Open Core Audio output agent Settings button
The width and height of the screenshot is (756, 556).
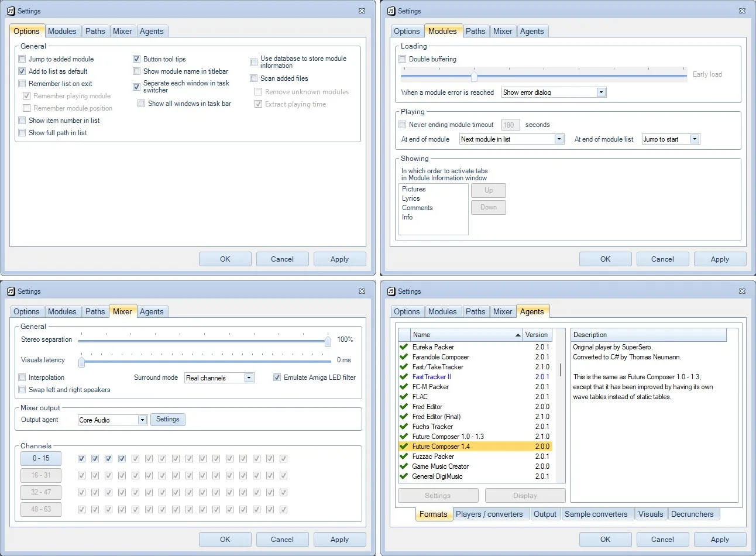tap(168, 420)
